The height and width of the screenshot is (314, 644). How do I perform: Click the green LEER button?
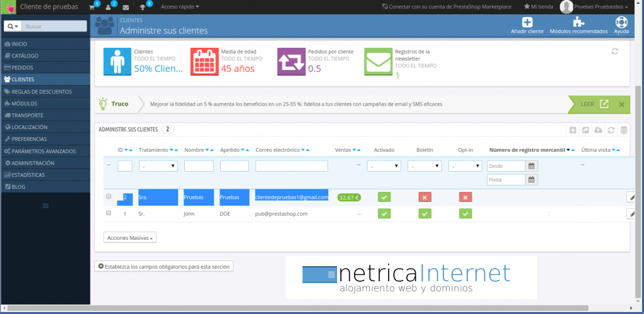[591, 104]
